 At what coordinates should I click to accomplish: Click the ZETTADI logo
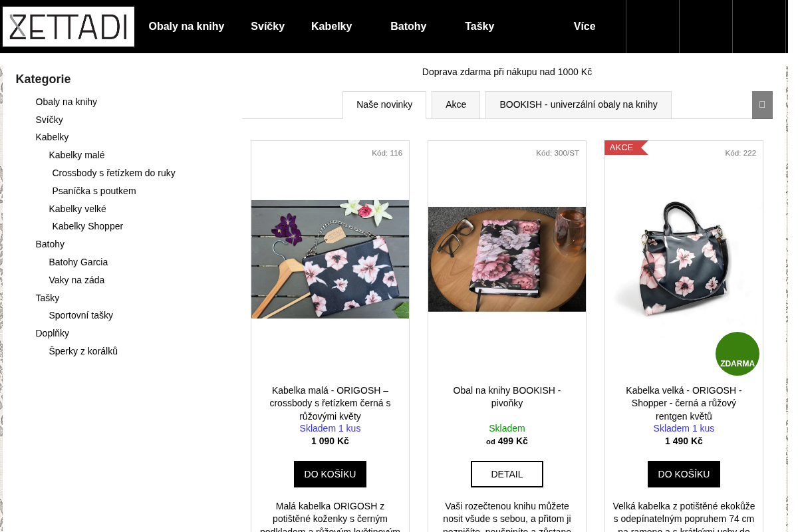(x=68, y=27)
